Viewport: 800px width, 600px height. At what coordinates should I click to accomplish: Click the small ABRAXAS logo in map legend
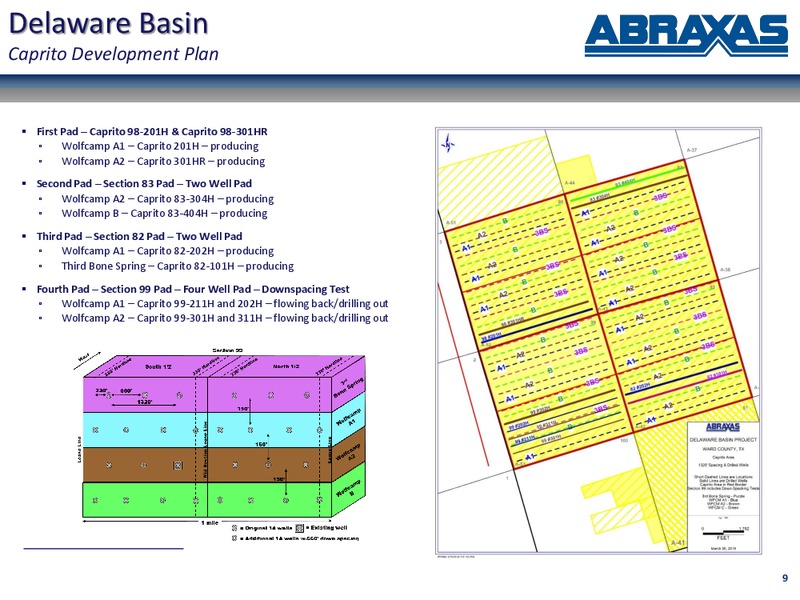pos(722,427)
